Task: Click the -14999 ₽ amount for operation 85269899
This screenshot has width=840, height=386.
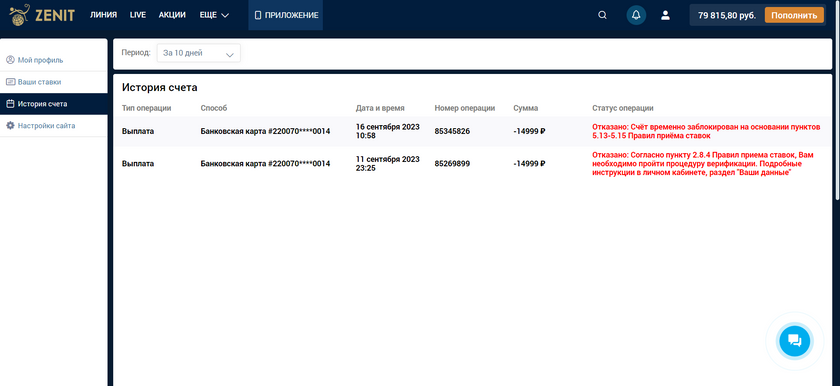Action: pyautogui.click(x=529, y=164)
